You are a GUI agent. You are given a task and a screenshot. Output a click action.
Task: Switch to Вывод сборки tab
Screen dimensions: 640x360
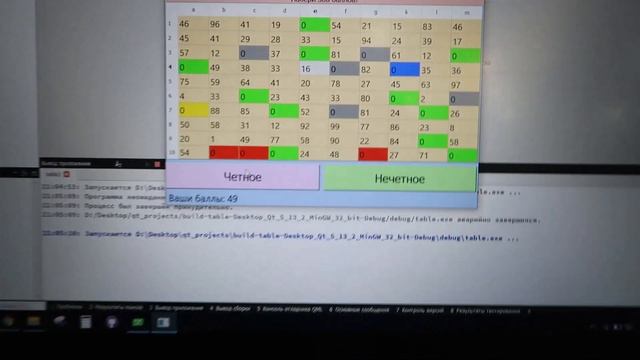(230, 309)
